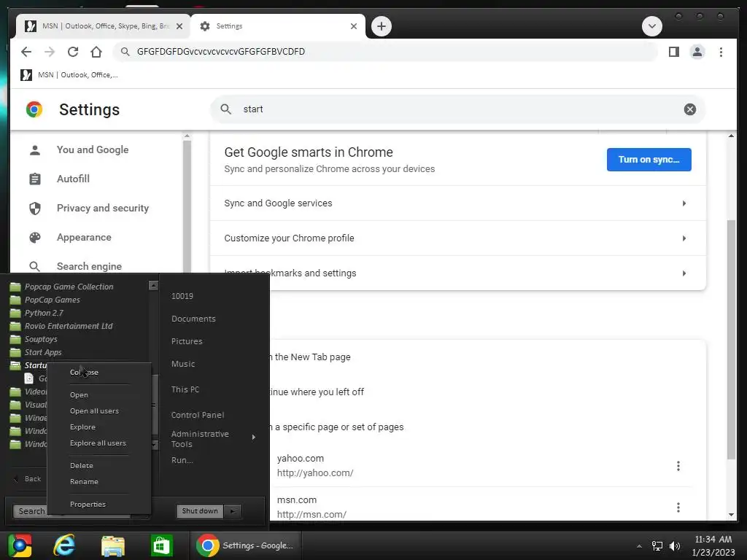Open the tab search dropdown arrow
The image size is (747, 560).
coord(651,26)
